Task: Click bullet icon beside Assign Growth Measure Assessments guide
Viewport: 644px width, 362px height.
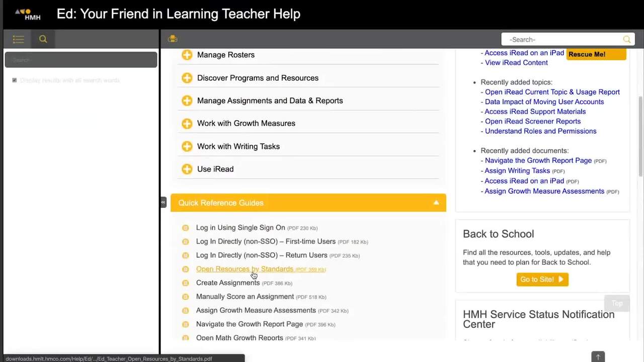Action: click(185, 311)
